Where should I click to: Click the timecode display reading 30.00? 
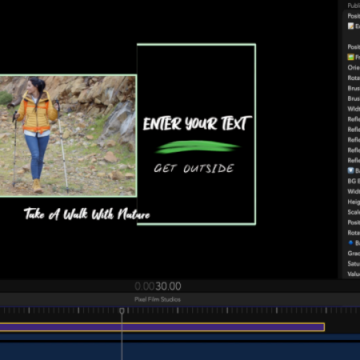[x=158, y=286]
